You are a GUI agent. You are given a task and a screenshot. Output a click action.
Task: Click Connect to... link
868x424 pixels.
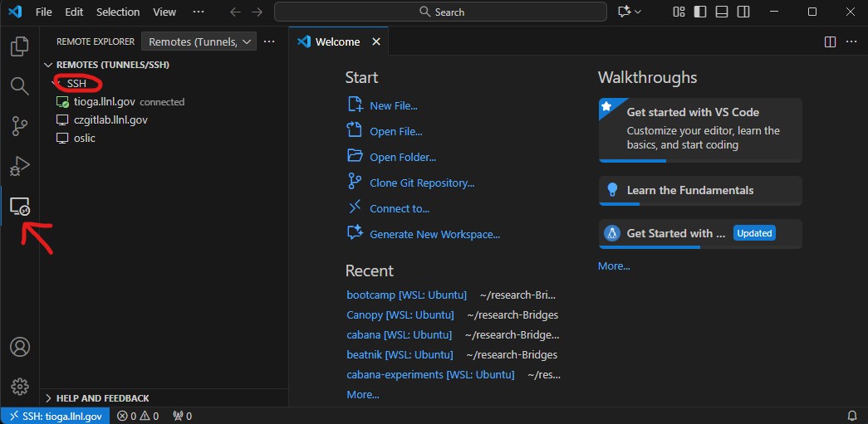pos(400,208)
